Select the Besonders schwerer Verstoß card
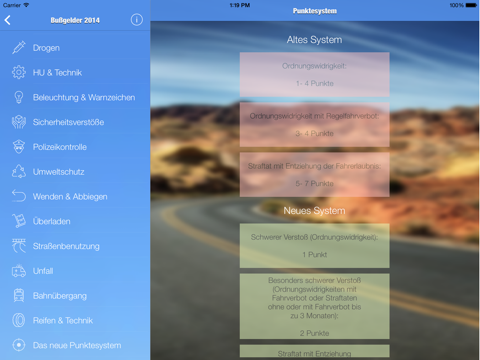 click(x=314, y=306)
